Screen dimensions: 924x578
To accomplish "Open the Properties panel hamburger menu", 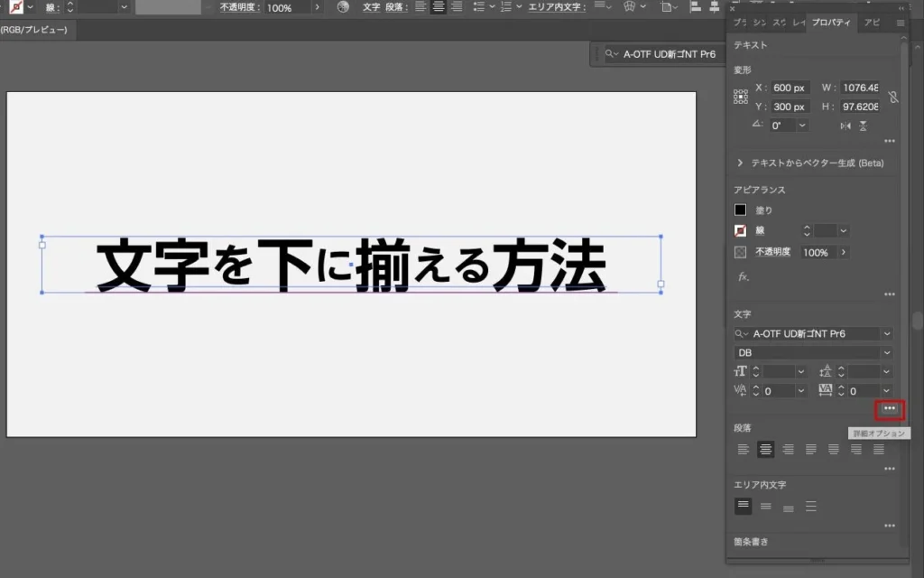I will coord(901,23).
